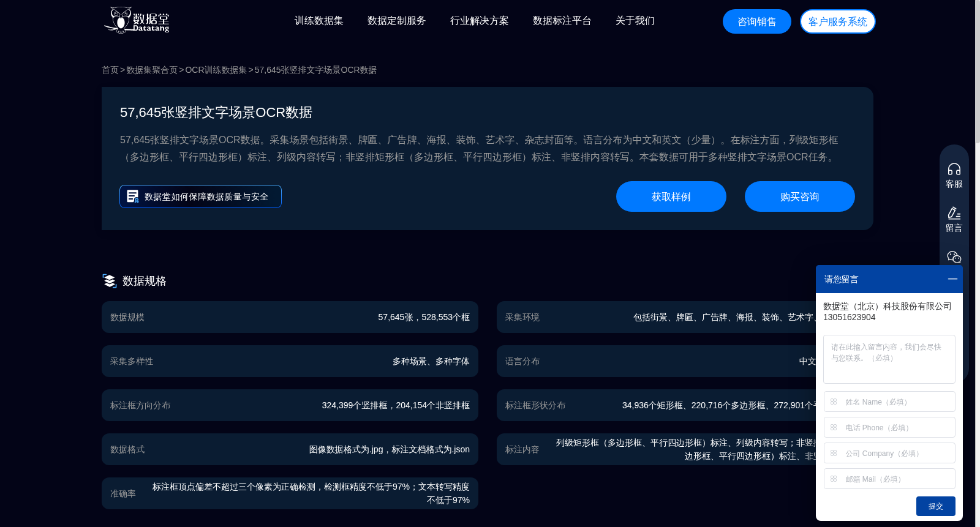This screenshot has height=527, width=980.
Task: Open the 数据定制服务 menu
Action: click(x=396, y=21)
